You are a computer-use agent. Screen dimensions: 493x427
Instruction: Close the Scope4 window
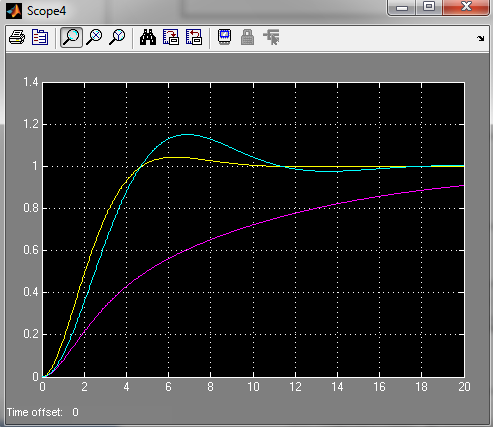tap(466, 7)
